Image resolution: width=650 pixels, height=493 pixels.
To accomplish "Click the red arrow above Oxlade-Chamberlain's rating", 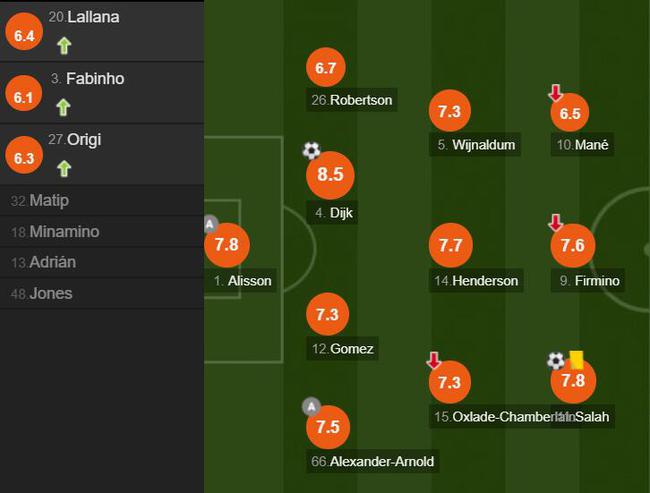I will (x=434, y=360).
